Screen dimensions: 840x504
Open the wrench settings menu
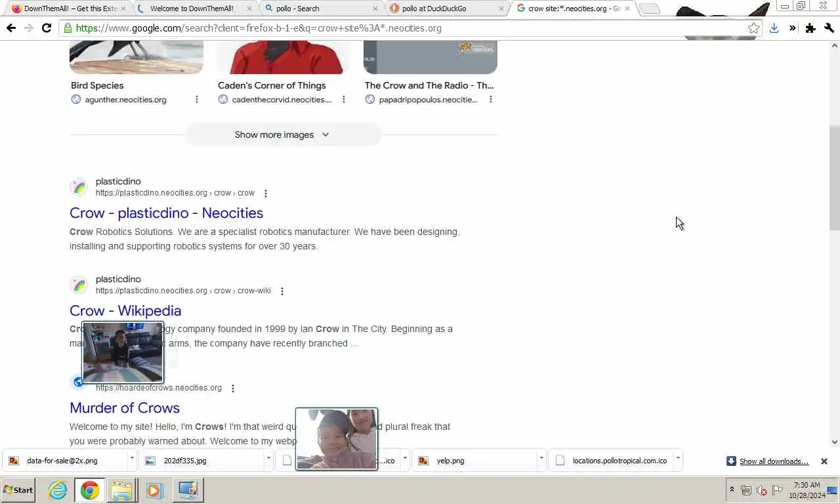(829, 28)
